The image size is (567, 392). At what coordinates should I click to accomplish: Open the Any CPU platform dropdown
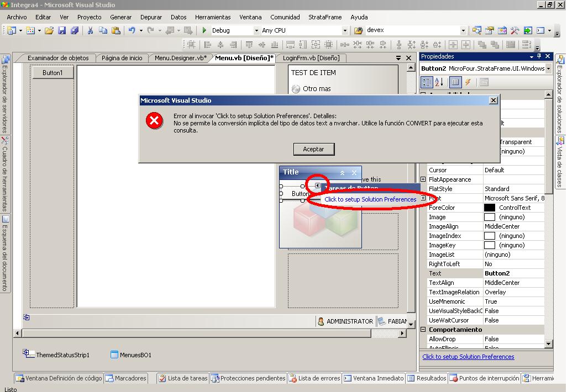click(x=345, y=30)
